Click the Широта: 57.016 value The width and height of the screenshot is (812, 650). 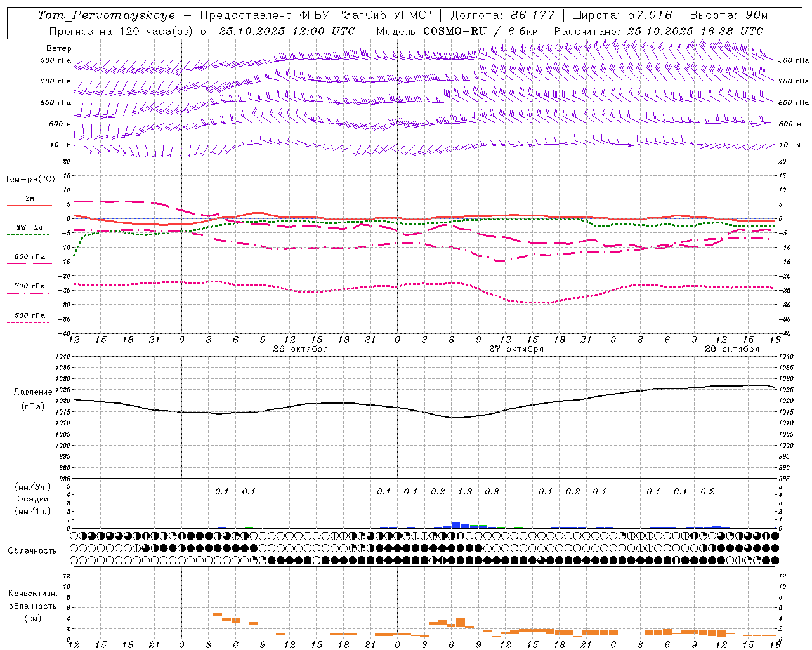pyautogui.click(x=621, y=15)
